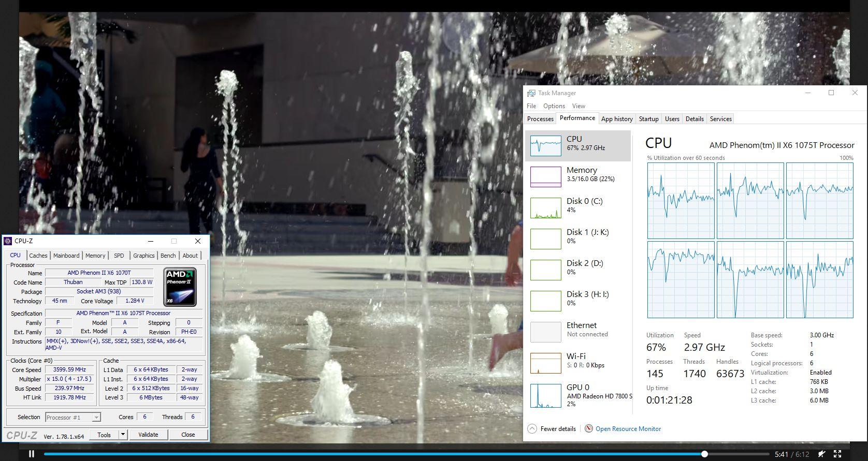The height and width of the screenshot is (461, 868).
Task: Select the Disk 0 (C:) usage graph
Action: 545,207
